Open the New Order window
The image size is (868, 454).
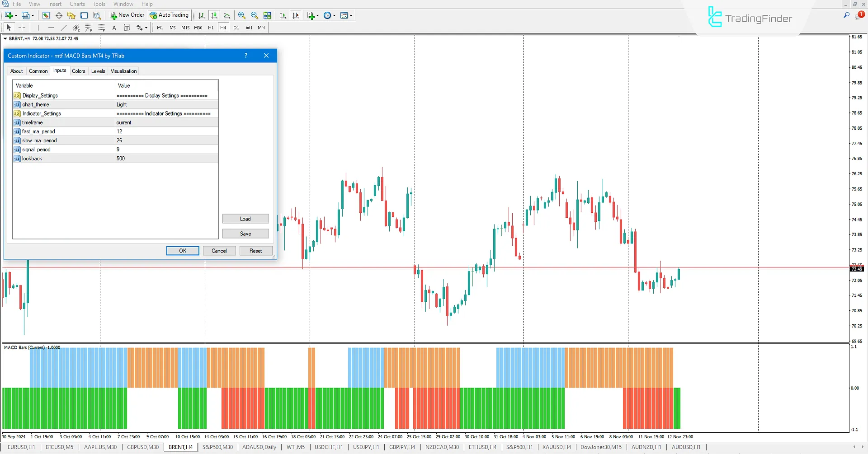pyautogui.click(x=127, y=15)
